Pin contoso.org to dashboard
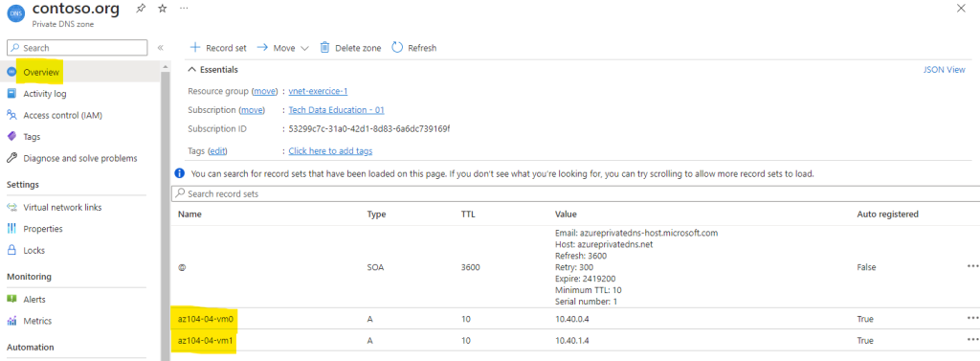980x361 pixels. (x=142, y=8)
